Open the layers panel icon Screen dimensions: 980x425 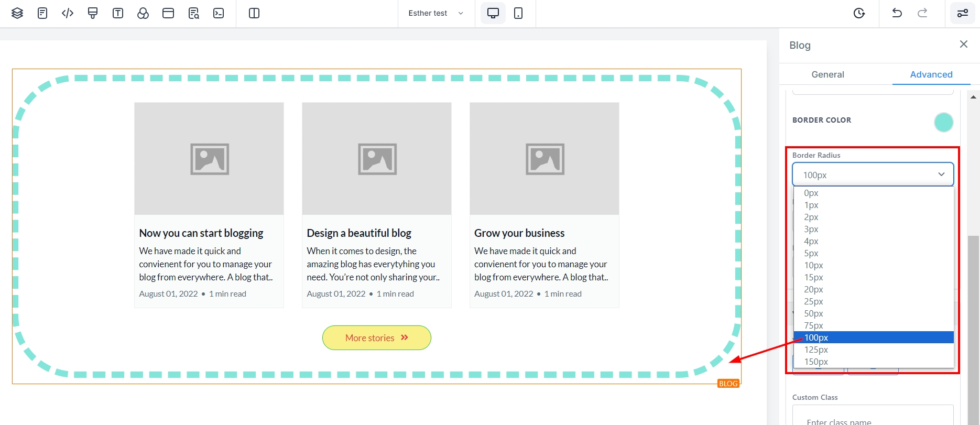pyautogui.click(x=17, y=13)
